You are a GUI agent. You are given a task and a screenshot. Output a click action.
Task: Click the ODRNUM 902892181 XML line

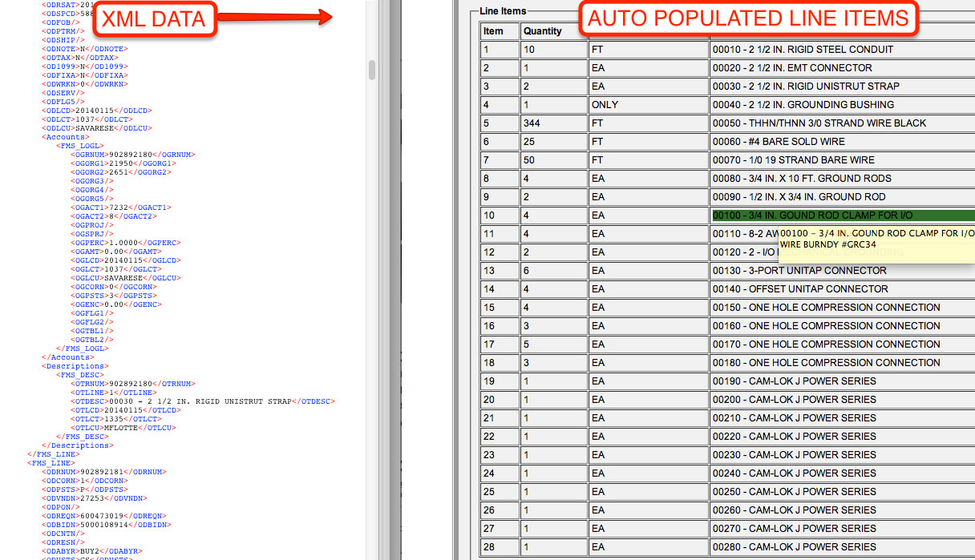(x=104, y=472)
